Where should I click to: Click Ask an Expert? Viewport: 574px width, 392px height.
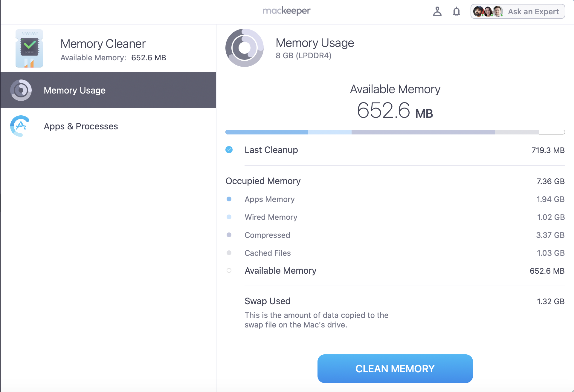click(x=533, y=11)
